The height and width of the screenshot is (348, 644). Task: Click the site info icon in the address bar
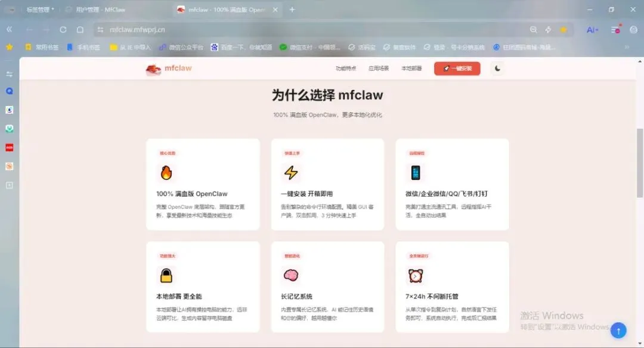pyautogui.click(x=101, y=30)
